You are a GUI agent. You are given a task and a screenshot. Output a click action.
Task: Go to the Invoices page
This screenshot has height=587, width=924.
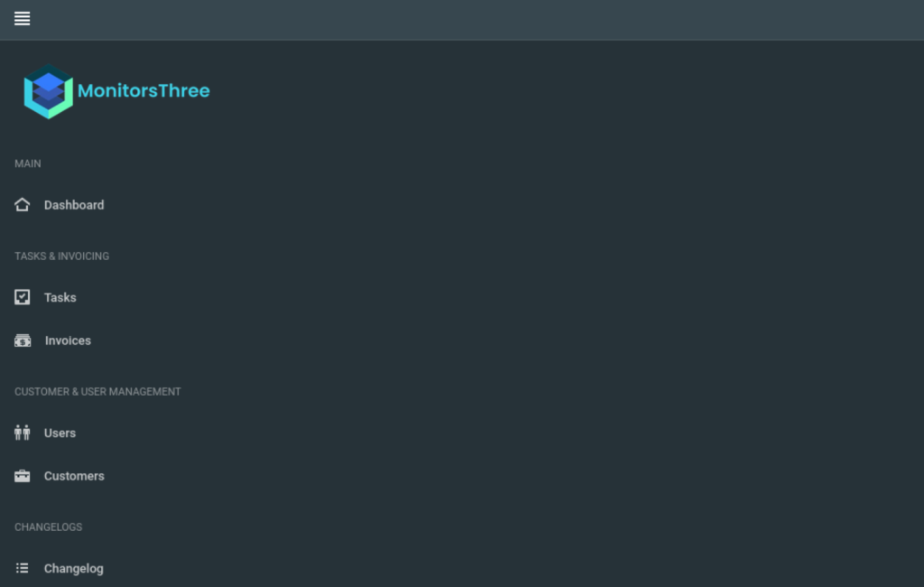point(68,340)
